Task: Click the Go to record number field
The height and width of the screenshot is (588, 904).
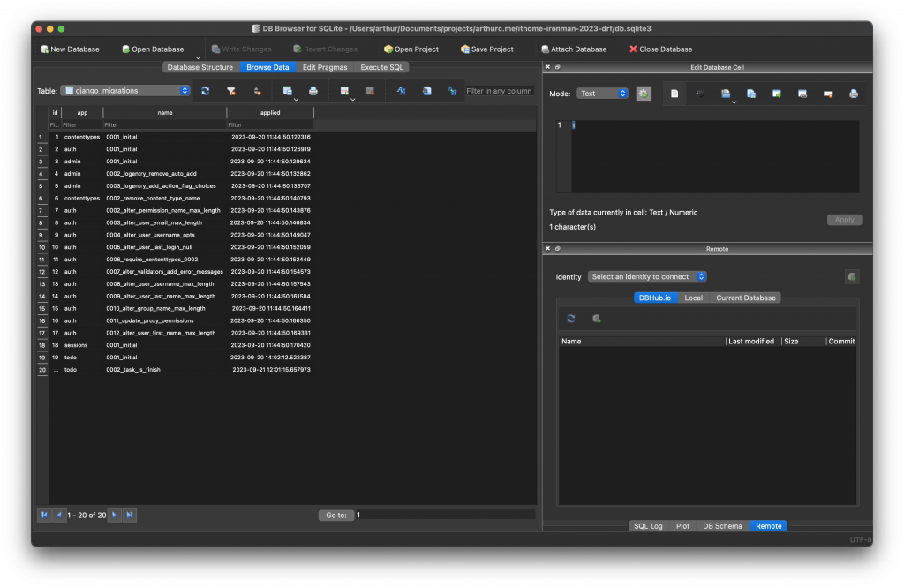Action: coord(445,516)
